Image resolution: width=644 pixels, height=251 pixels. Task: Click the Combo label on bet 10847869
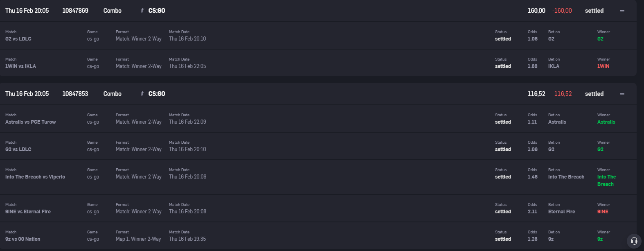point(113,11)
